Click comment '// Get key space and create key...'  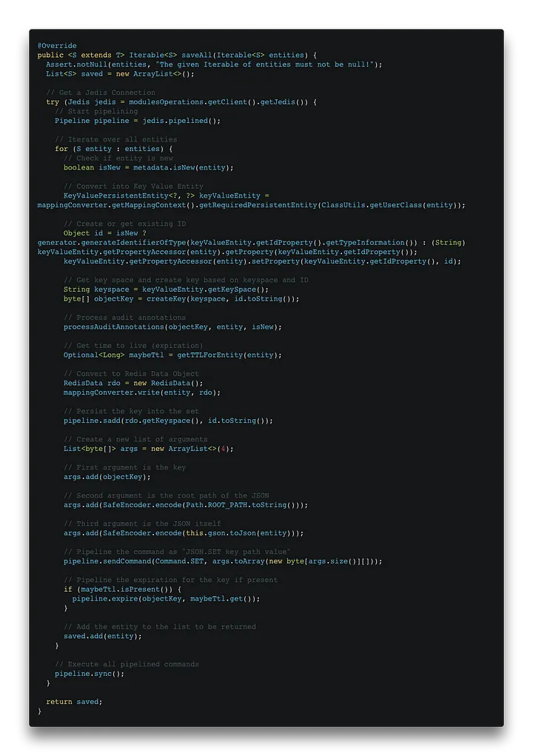pyautogui.click(x=186, y=280)
